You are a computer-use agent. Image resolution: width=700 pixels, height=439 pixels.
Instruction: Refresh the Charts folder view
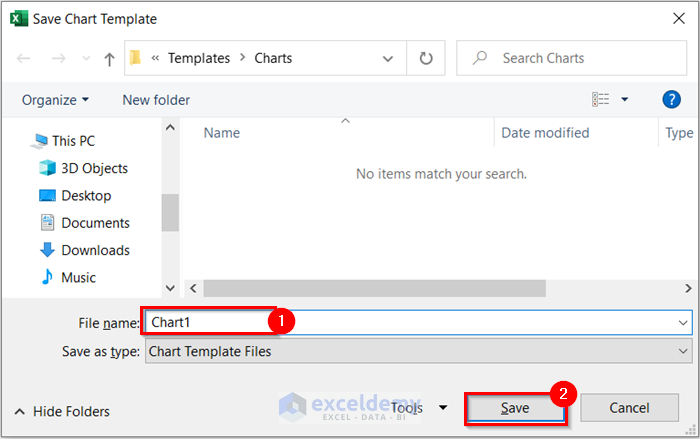[x=427, y=58]
